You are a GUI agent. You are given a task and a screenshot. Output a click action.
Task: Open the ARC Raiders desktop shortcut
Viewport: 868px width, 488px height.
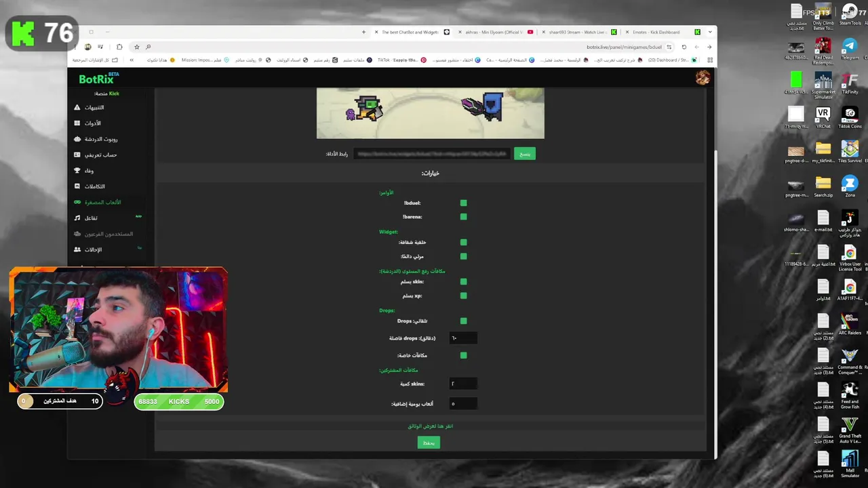tap(850, 324)
